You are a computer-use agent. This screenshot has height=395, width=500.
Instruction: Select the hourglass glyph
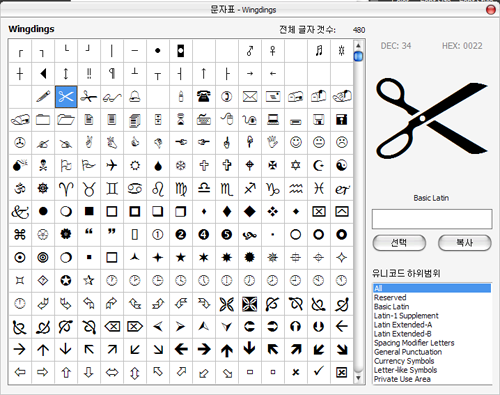[x=181, y=120]
